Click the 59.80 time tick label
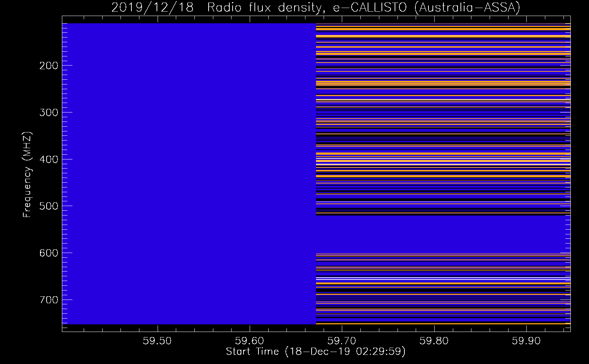 [x=434, y=341]
